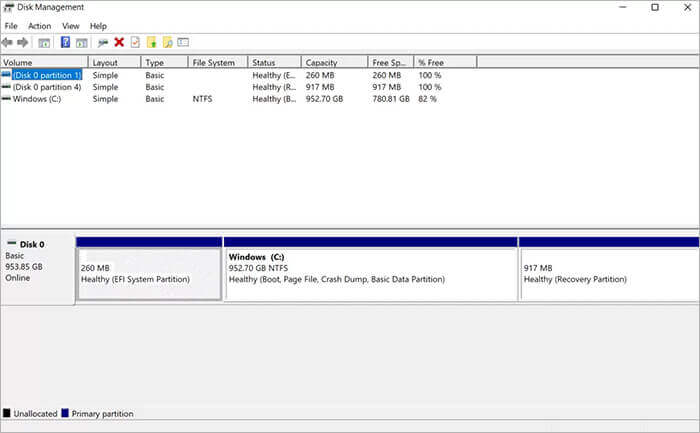
Task: Click the Forward arrow in toolbar
Action: (x=22, y=42)
